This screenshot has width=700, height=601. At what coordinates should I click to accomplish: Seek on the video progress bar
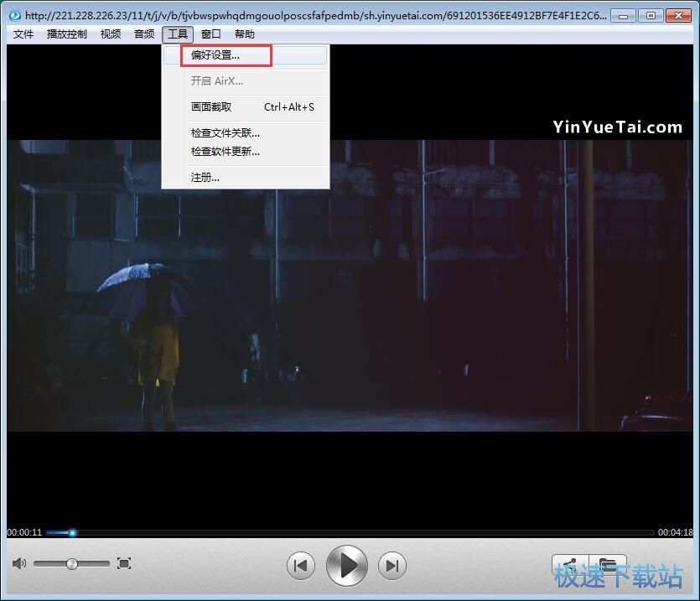350,532
